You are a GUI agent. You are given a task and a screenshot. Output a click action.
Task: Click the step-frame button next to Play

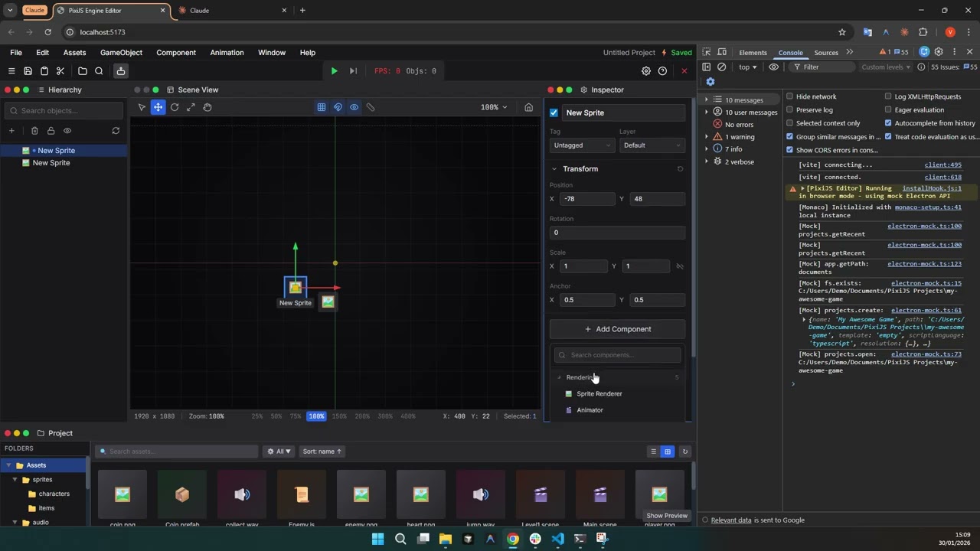click(x=353, y=71)
